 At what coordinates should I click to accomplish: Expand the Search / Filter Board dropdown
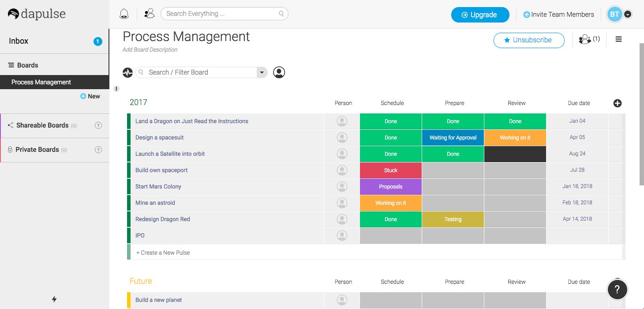(x=262, y=72)
